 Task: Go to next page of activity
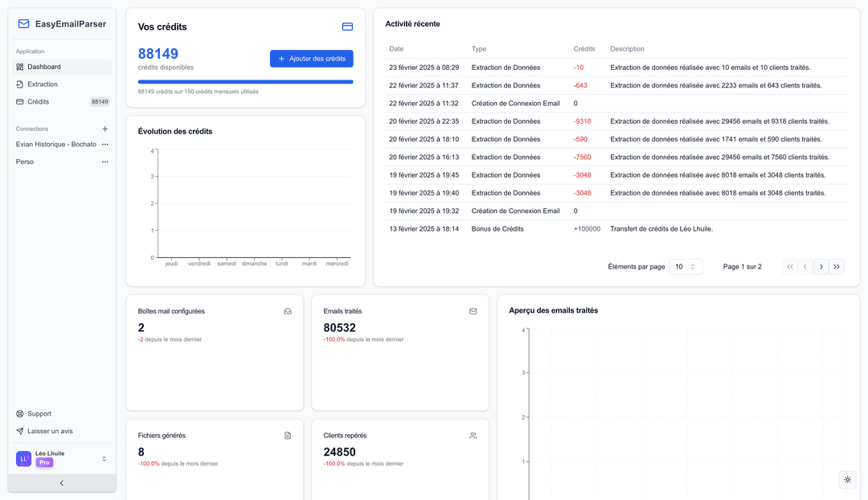[821, 267]
